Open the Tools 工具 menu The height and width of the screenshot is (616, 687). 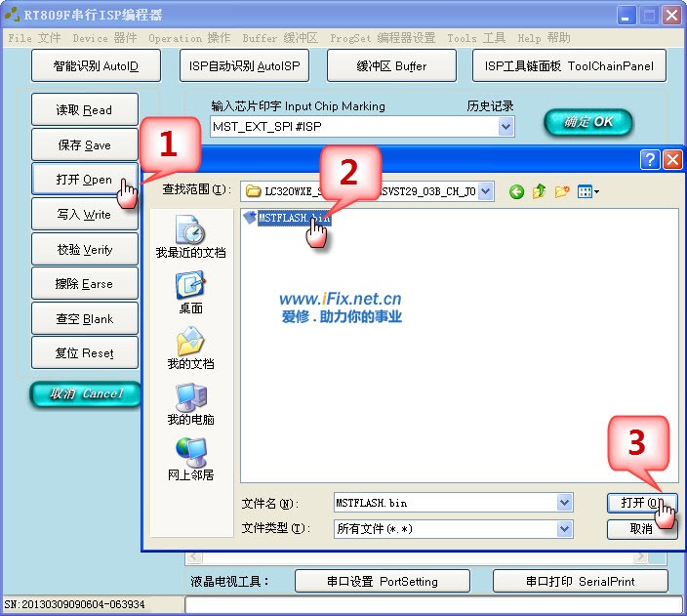click(x=476, y=38)
